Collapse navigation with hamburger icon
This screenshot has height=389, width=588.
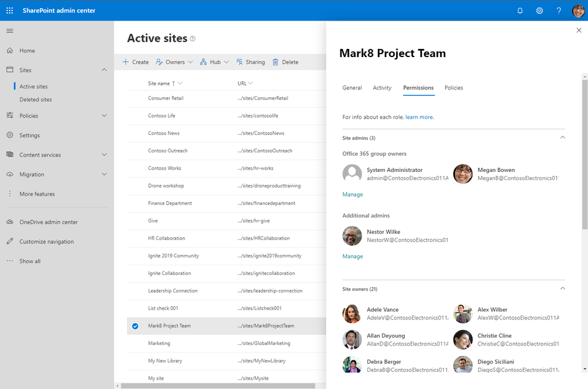10,31
